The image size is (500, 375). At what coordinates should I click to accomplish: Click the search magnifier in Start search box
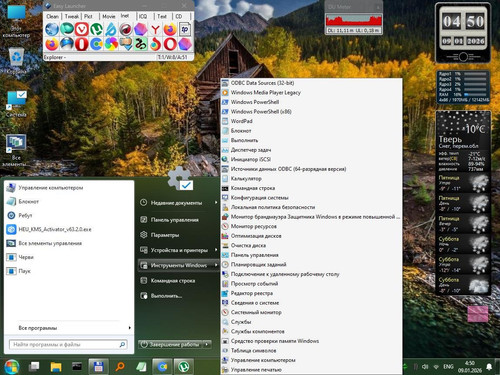(122, 344)
